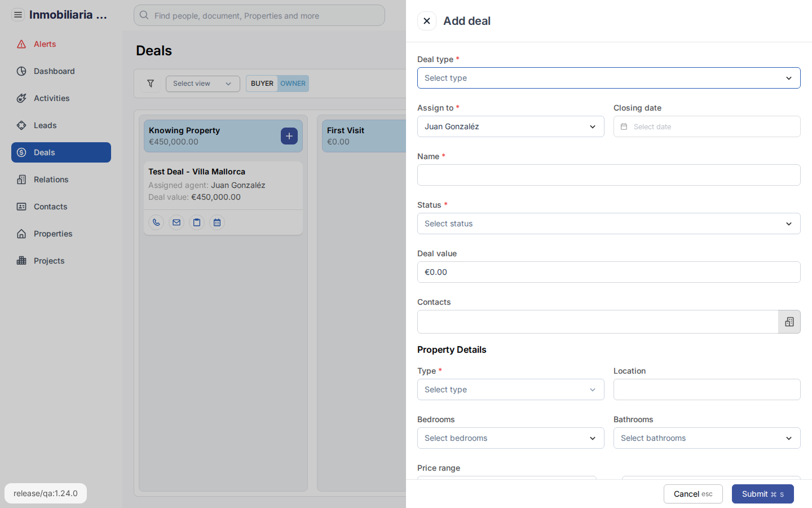Screen dimensions: 812x508
Task: Click the plus icon in Knowing Property column
Action: (289, 136)
